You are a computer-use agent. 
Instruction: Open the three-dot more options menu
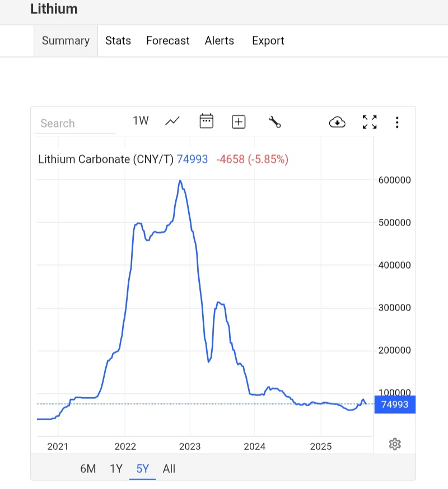click(x=397, y=121)
